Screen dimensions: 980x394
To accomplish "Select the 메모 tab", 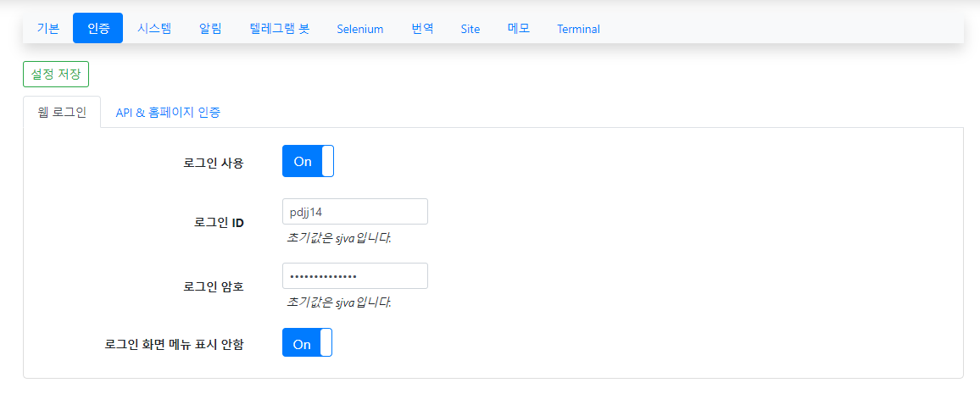I will 519,28.
